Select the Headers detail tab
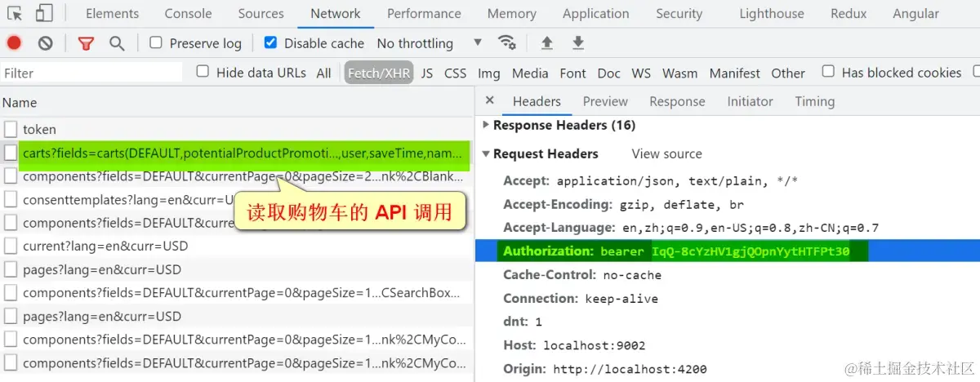980x382 pixels. point(537,101)
